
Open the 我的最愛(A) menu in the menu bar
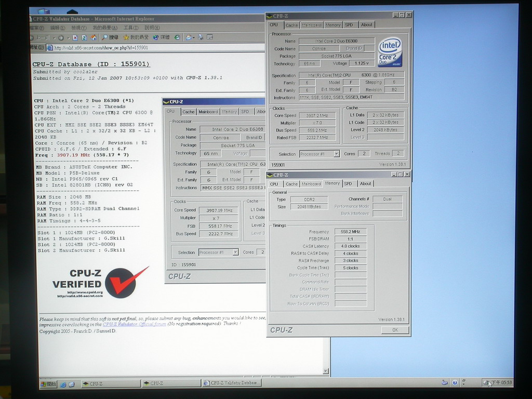pyautogui.click(x=105, y=28)
